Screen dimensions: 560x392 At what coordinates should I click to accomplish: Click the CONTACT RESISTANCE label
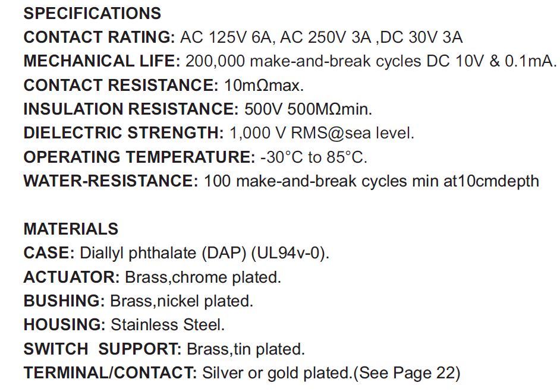[x=121, y=86]
